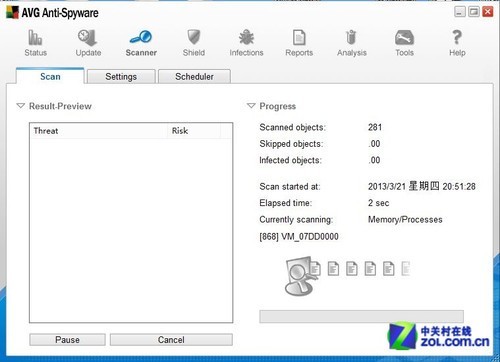Viewport: 500px width, 362px height.
Task: Click the Elapsed time value 2 sec
Action: pyautogui.click(x=378, y=203)
